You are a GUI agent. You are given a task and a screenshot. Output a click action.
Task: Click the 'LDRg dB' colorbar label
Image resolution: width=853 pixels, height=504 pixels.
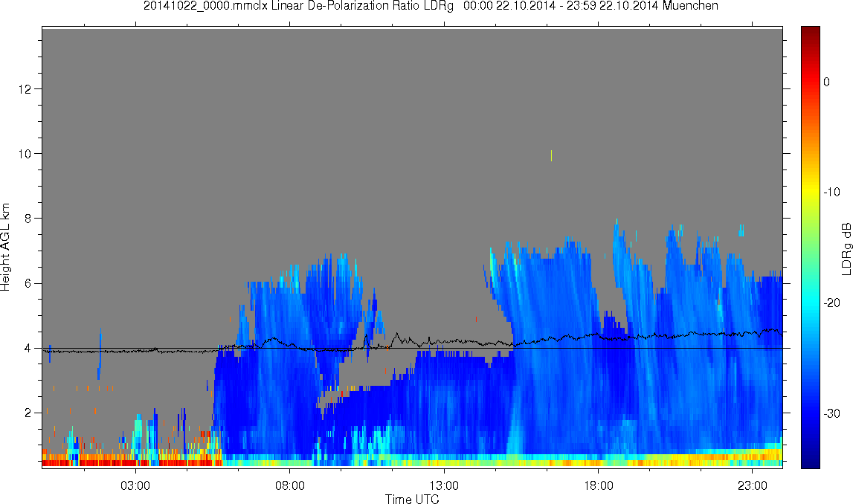point(846,248)
